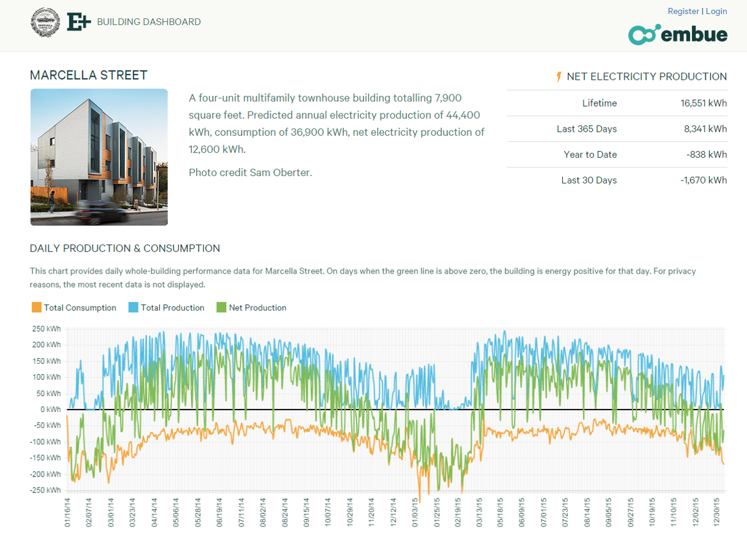Click the lightning bolt electricity icon
Screen dimensions: 747x560
pyautogui.click(x=559, y=77)
